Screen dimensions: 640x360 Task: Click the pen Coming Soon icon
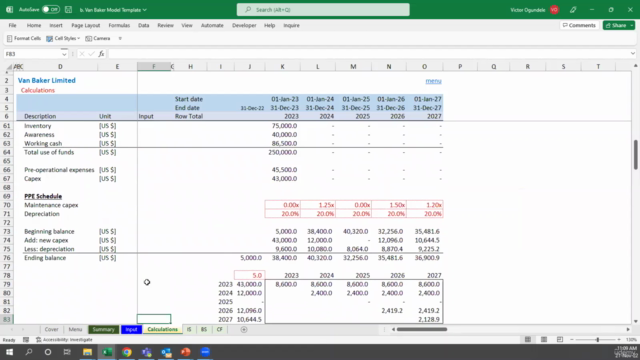pos(573,10)
